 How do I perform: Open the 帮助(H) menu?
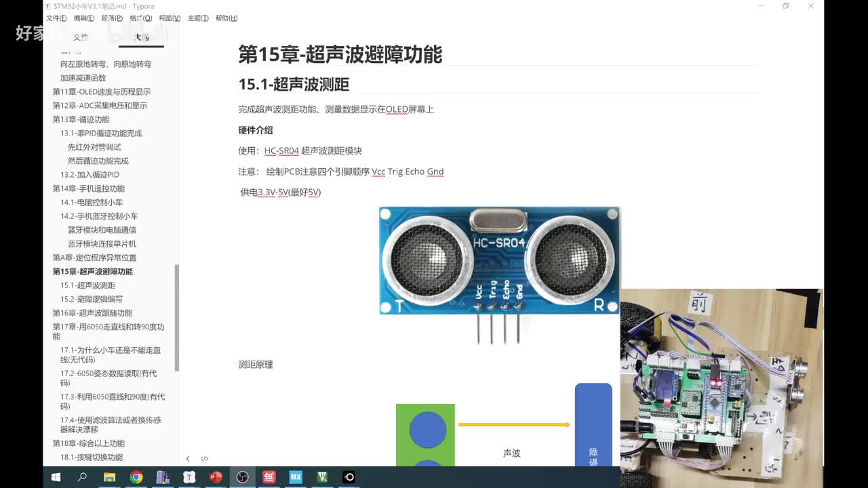click(x=226, y=18)
